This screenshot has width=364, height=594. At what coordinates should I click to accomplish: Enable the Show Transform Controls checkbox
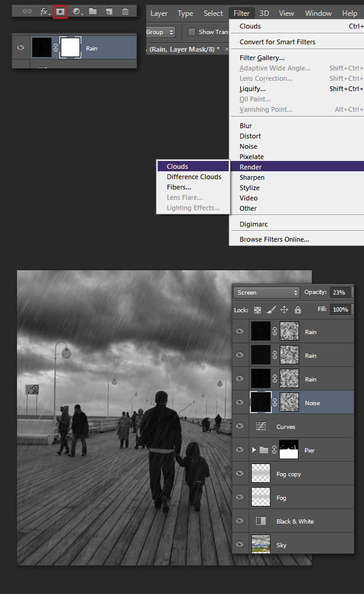pos(192,32)
